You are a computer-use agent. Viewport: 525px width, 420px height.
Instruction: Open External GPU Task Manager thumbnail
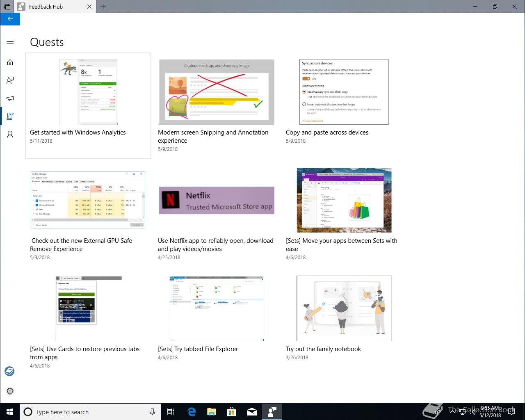point(88,200)
